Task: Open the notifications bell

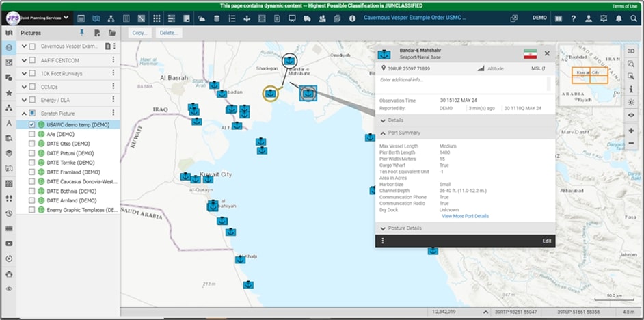Action: pyautogui.click(x=619, y=18)
